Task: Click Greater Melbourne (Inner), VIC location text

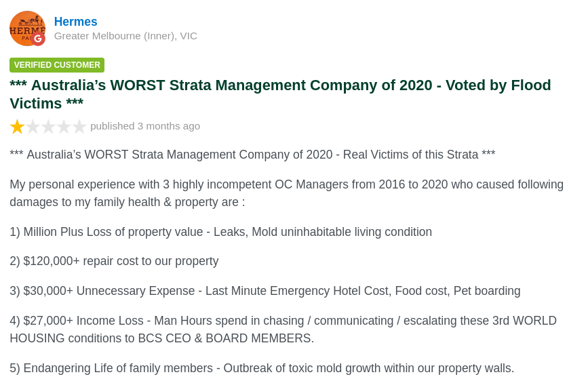Action: point(125,36)
